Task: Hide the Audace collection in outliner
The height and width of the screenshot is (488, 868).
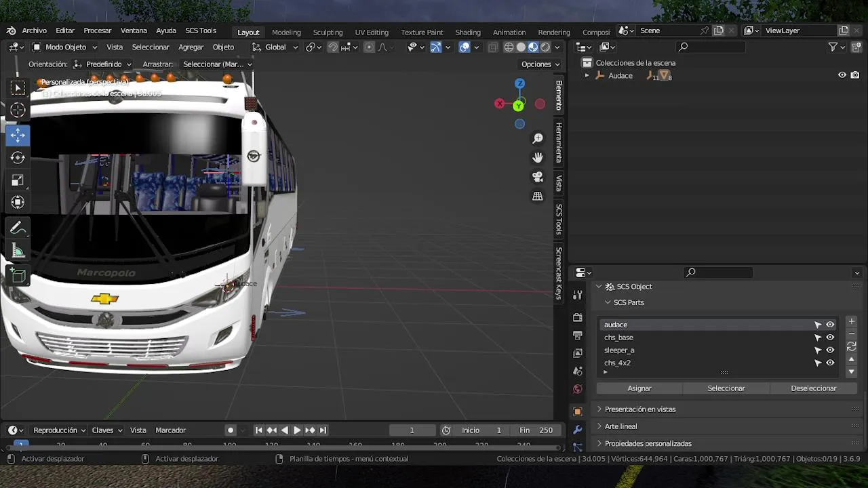Action: [x=842, y=75]
